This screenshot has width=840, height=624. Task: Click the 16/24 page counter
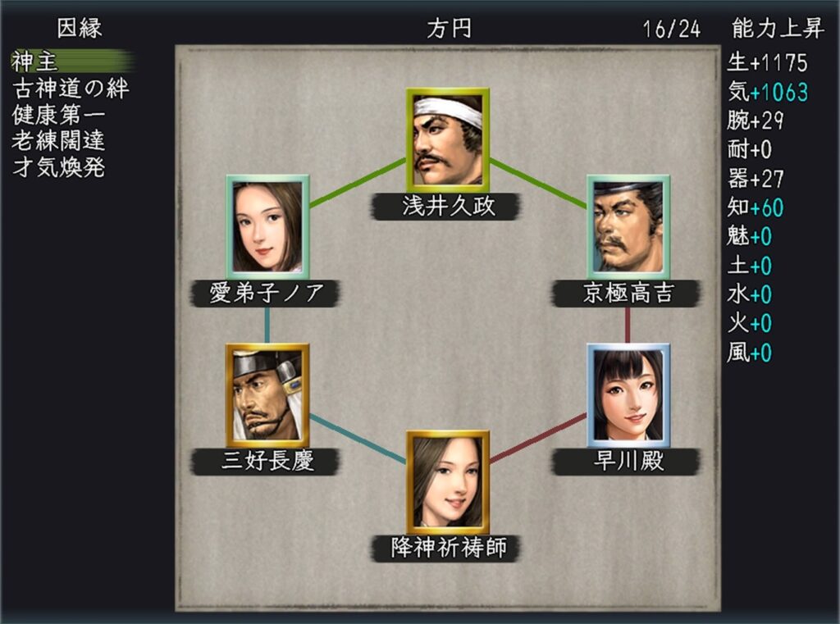coord(672,29)
